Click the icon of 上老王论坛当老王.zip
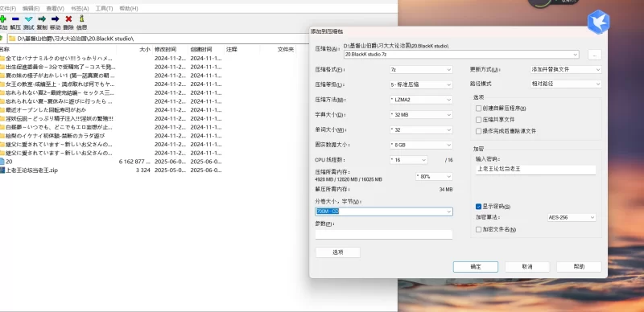The width and height of the screenshot is (644, 312). point(2,170)
